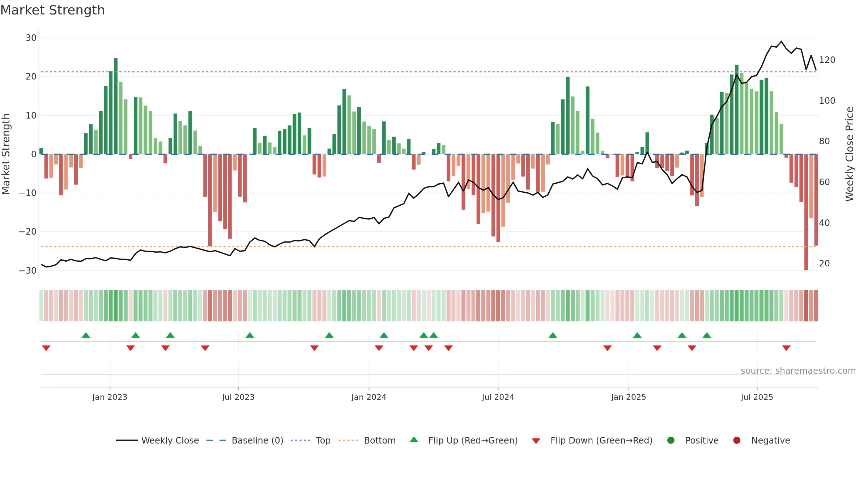Click the flip-up marker near Sep 2024

553,335
